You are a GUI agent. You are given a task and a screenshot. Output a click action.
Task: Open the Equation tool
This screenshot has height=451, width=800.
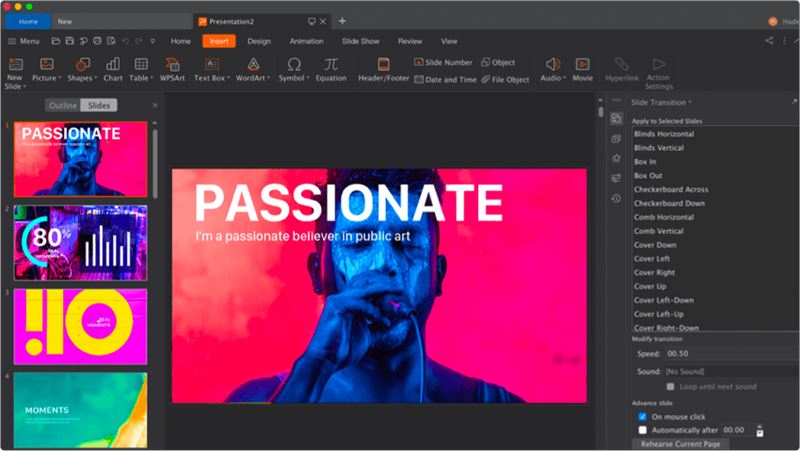tap(330, 68)
